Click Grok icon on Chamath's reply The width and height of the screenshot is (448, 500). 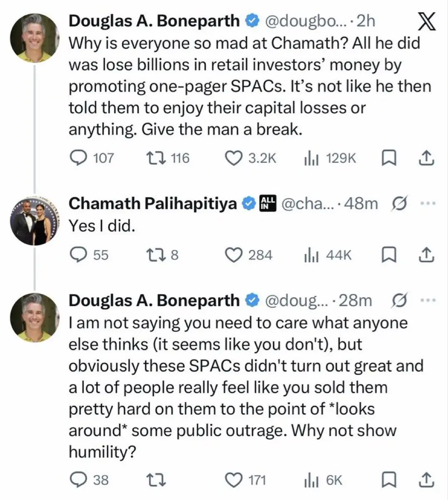pos(400,203)
